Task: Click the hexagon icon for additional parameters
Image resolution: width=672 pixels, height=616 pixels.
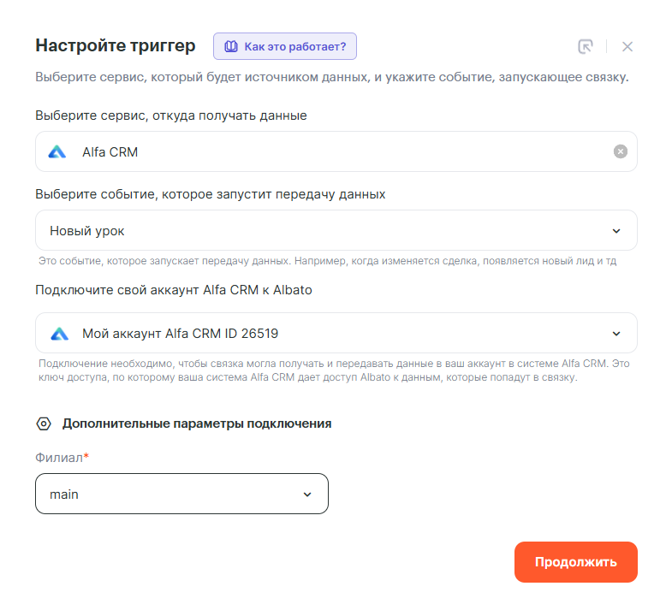Action: (x=44, y=423)
